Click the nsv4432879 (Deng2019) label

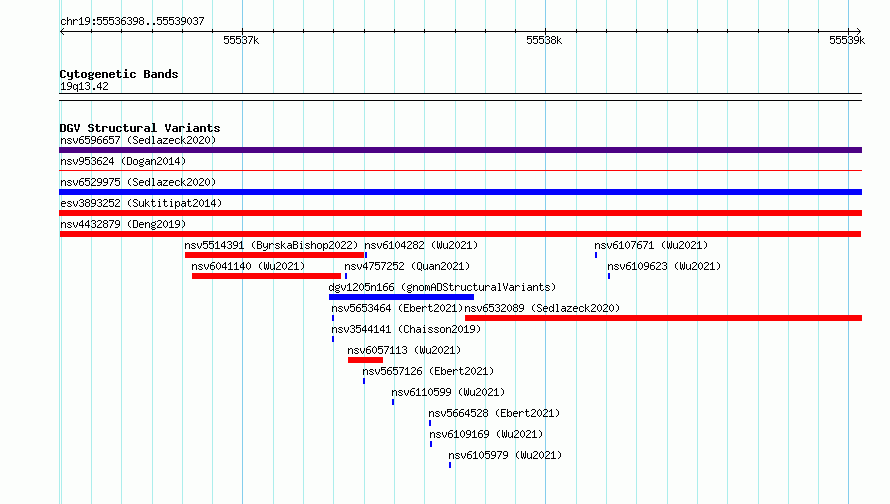click(123, 224)
